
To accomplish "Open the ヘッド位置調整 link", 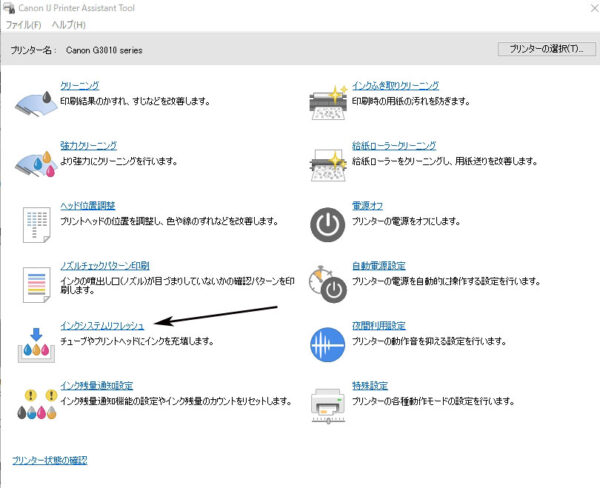I will click(88, 206).
